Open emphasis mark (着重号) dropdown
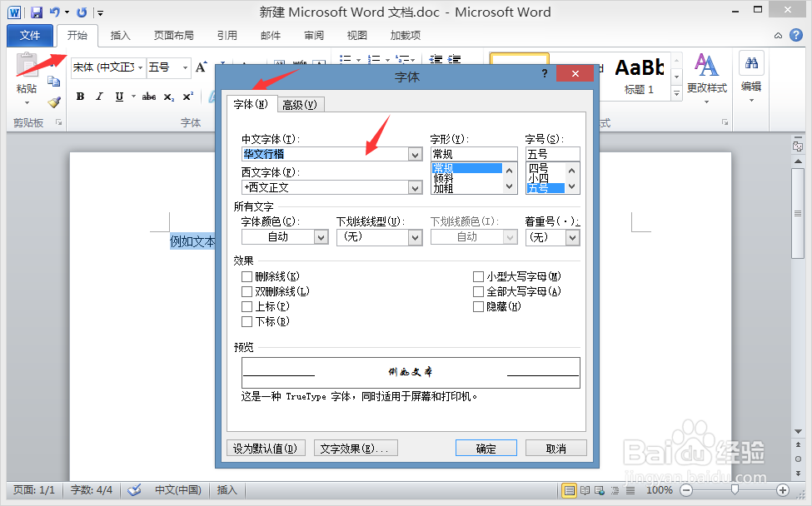Screen dimensions: 812x506 pos(572,237)
